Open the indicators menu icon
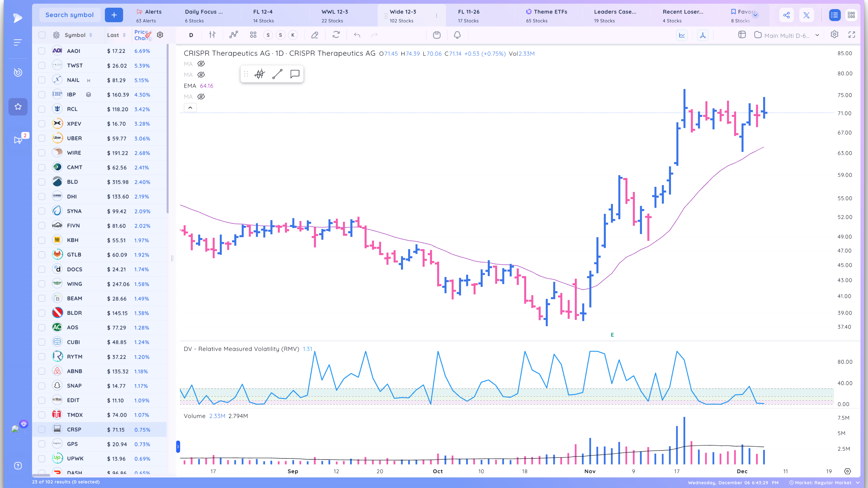This screenshot has width=868, height=488. tap(234, 35)
